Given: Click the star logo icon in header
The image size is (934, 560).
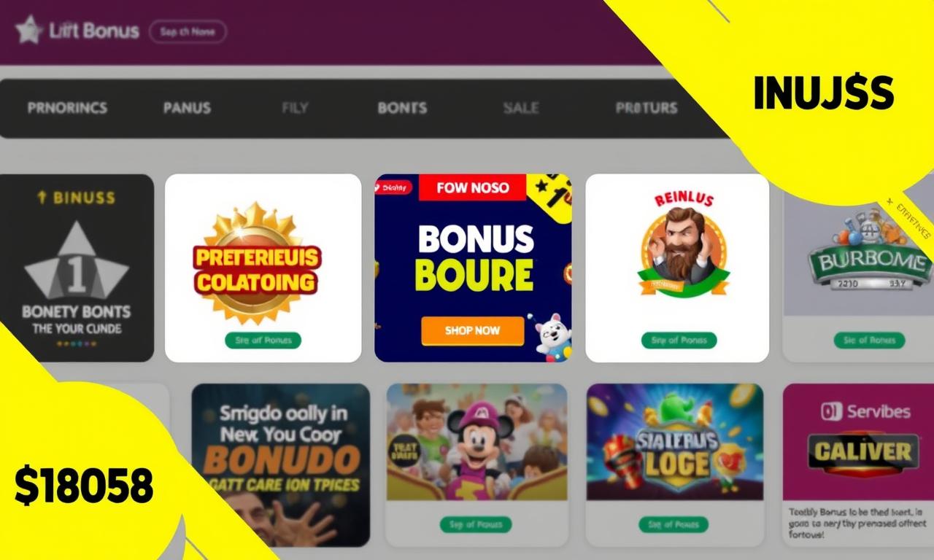Looking at the screenshot, I should coord(28,31).
